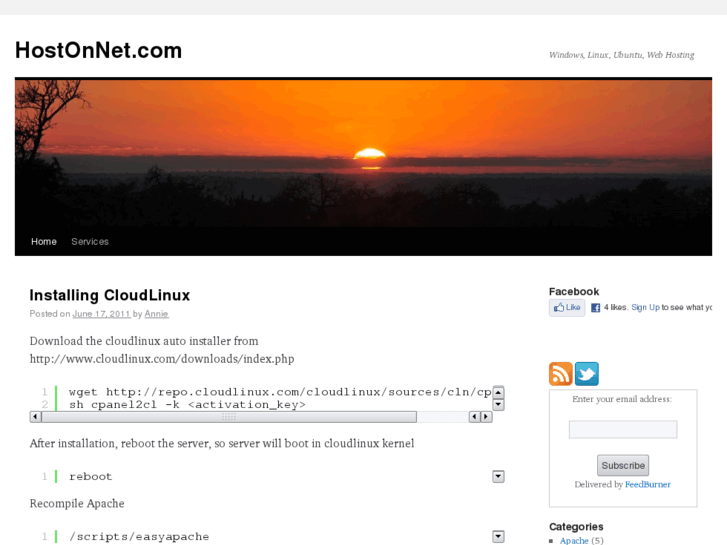
Task: Click the horizontal scrollbar thumb of code box
Action: tap(229, 417)
